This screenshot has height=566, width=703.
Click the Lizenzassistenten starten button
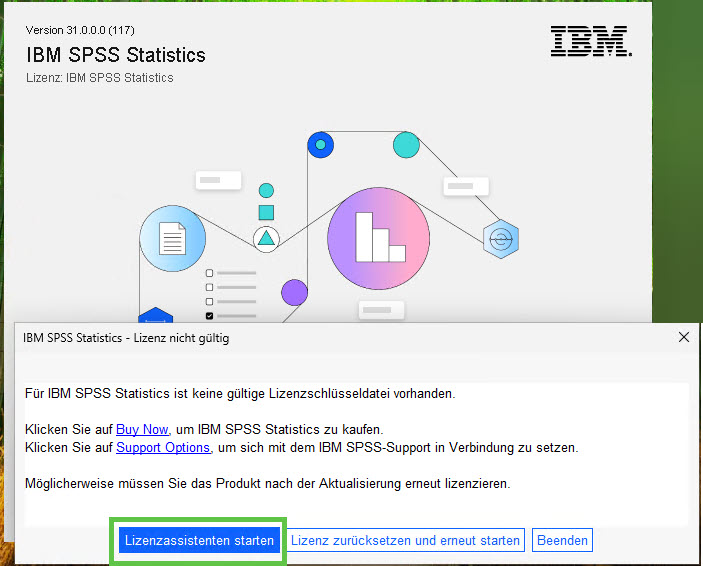[x=199, y=540]
